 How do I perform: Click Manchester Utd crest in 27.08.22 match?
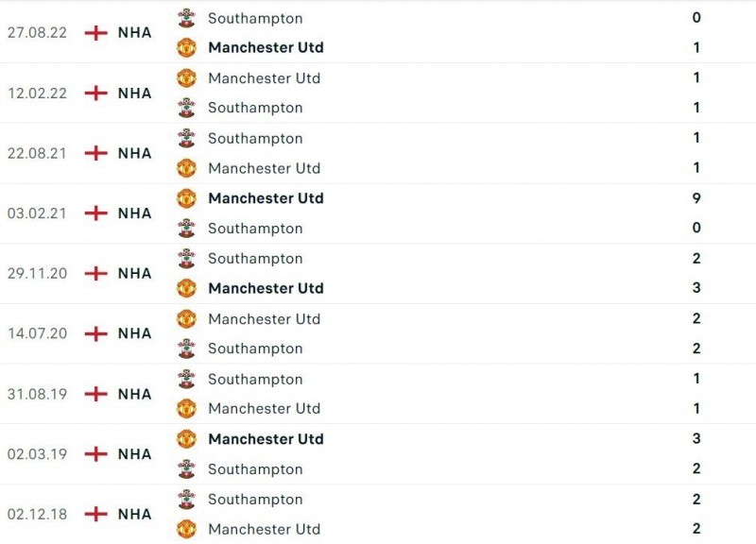[x=186, y=47]
